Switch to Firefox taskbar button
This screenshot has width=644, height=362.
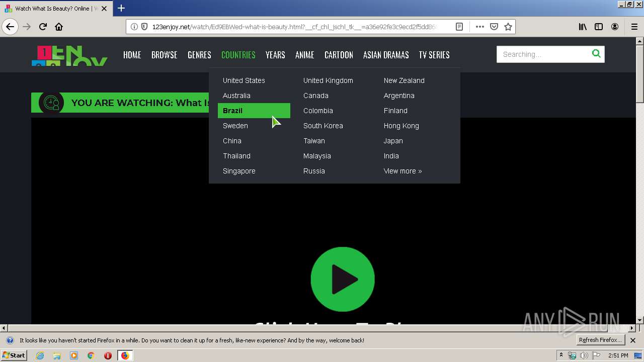tap(125, 355)
